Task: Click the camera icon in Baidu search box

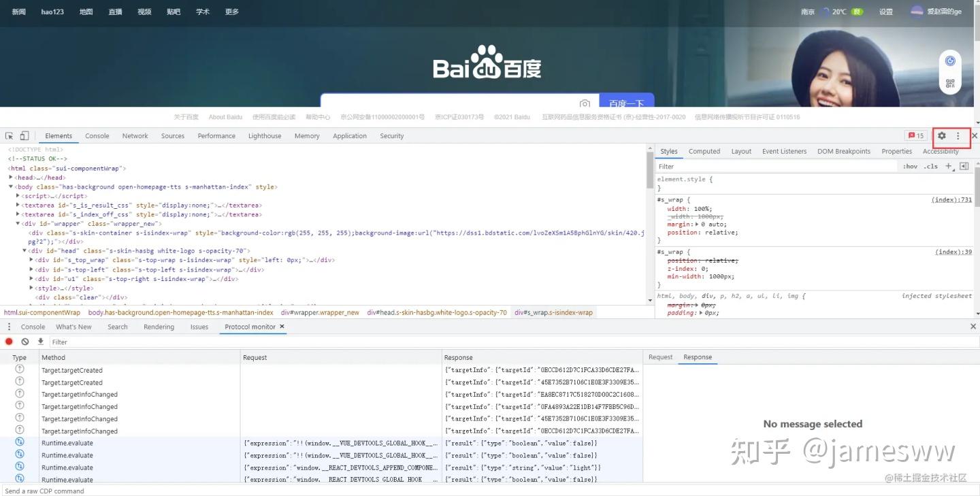Action: pyautogui.click(x=585, y=103)
